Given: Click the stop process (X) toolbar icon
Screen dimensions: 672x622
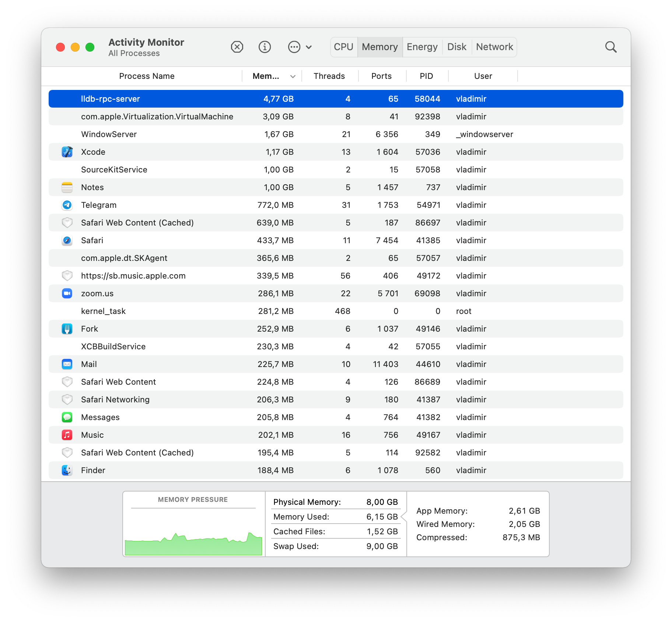Looking at the screenshot, I should [237, 47].
